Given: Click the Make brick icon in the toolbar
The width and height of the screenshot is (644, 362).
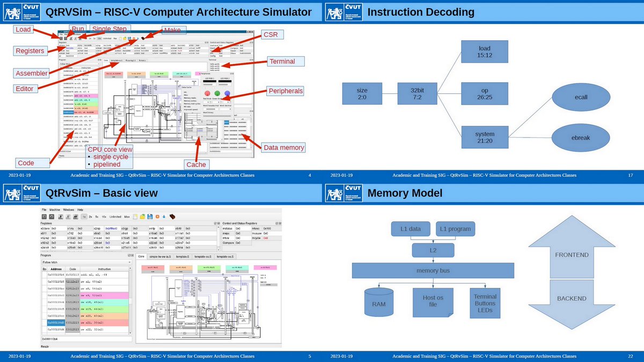Looking at the screenshot, I should coord(143,38).
